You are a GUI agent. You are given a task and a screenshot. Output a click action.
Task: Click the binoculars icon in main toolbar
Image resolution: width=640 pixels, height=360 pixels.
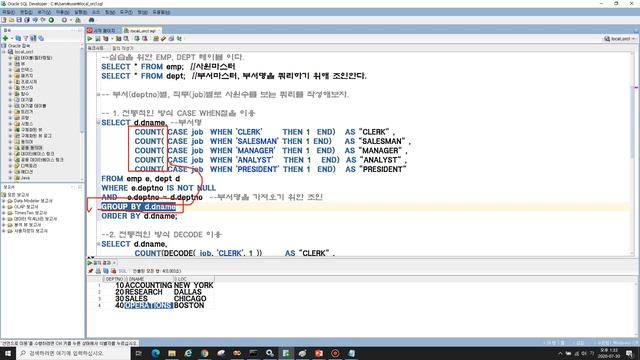(x=91, y=20)
